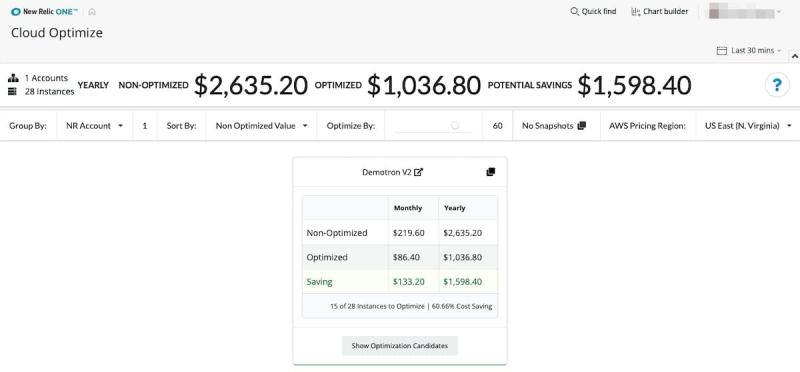Click the Cloud Optimize page title
Screen dimensions: 800x372
click(57, 33)
